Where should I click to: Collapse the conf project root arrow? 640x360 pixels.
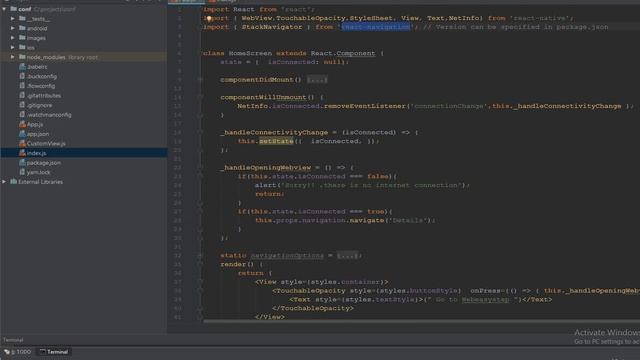[x=4, y=9]
